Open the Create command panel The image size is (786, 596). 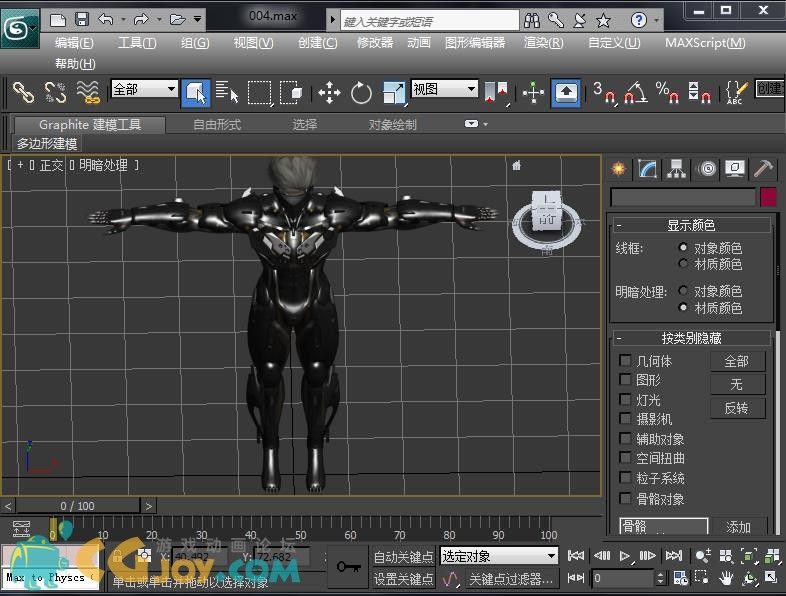click(619, 169)
